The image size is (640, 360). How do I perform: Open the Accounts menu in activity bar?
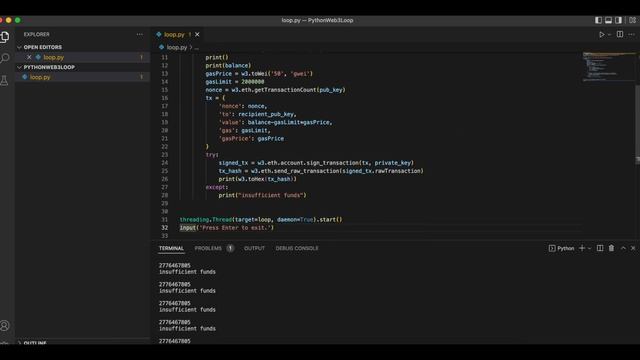pos(4,325)
